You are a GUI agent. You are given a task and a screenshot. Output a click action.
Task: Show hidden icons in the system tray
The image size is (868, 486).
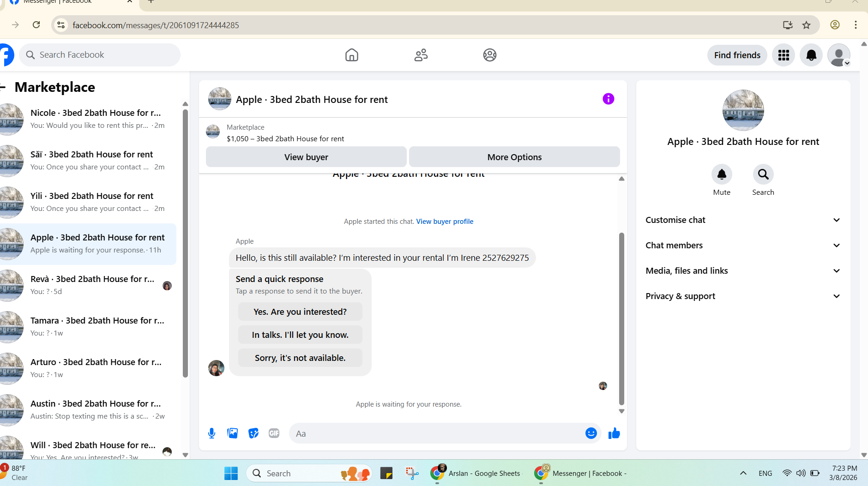click(x=743, y=473)
